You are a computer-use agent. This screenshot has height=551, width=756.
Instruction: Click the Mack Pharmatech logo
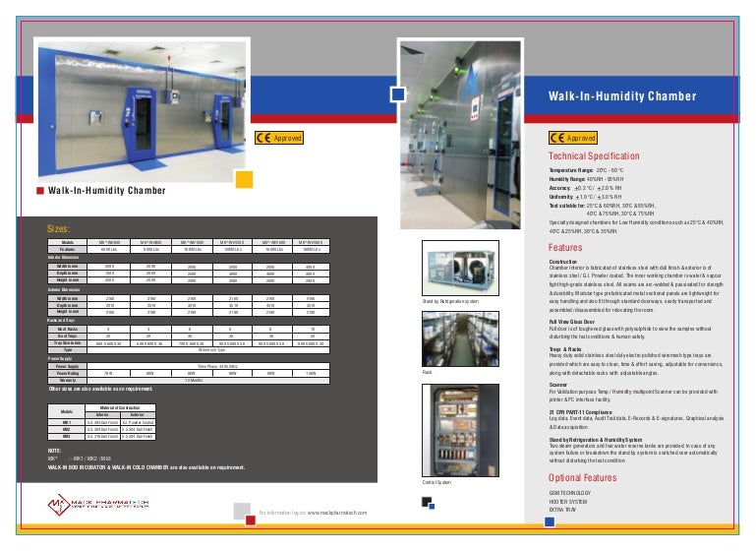click(x=98, y=504)
